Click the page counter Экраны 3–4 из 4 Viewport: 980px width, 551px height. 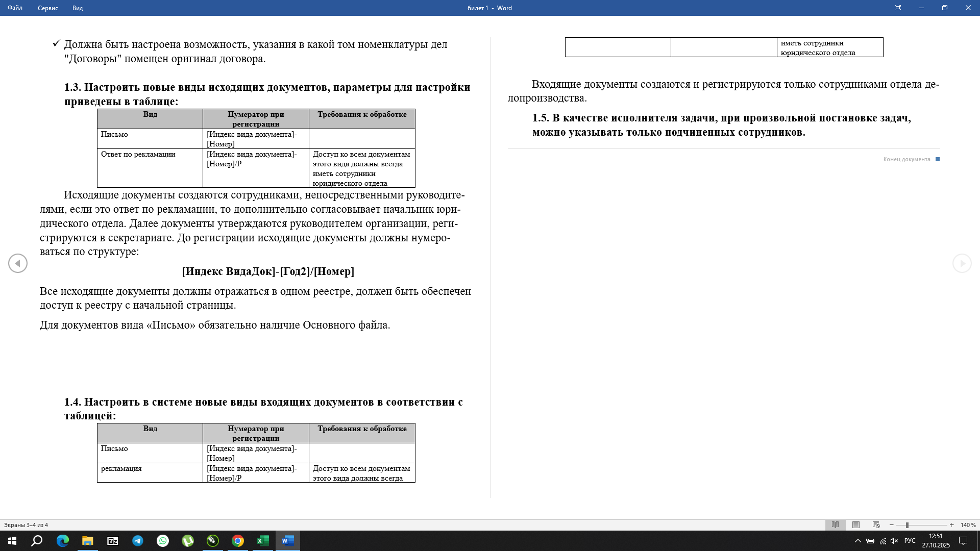(x=27, y=524)
